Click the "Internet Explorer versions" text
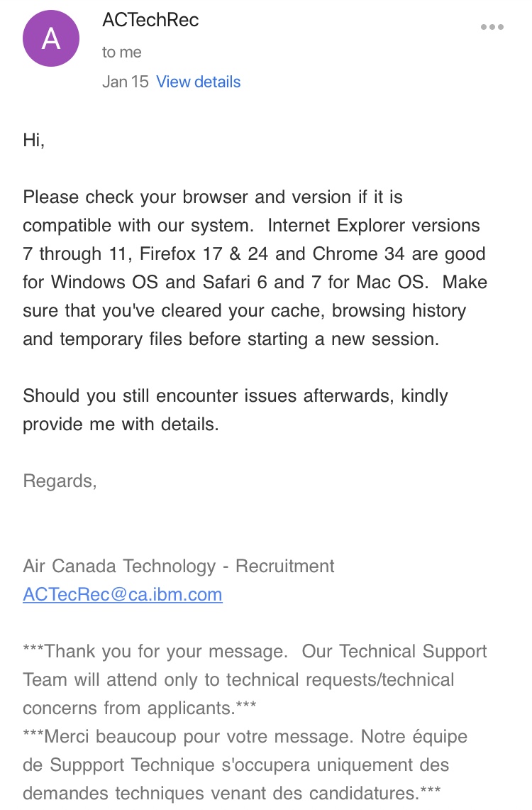 click(x=374, y=225)
